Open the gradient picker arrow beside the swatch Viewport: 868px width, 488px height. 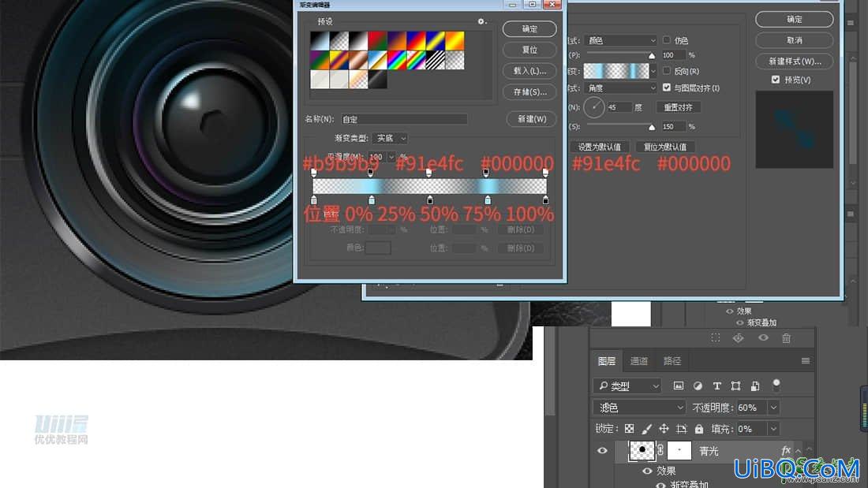click(653, 71)
